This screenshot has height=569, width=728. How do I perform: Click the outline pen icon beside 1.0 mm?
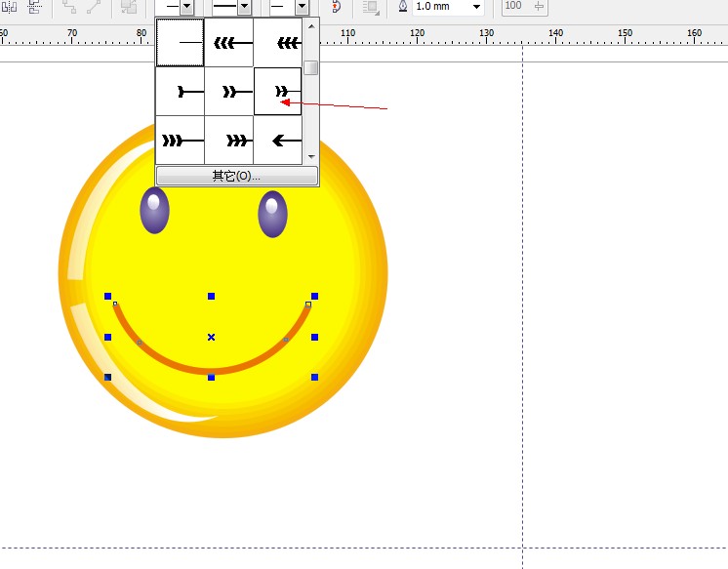coord(403,7)
